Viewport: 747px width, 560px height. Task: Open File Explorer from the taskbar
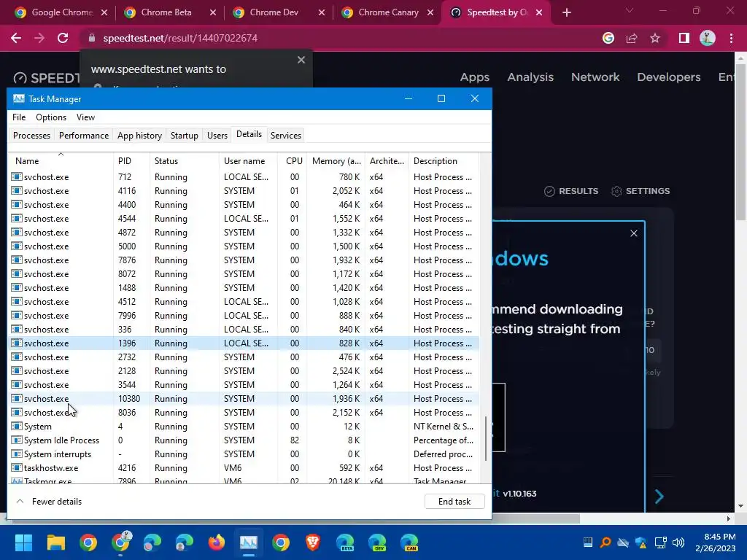pos(55,542)
